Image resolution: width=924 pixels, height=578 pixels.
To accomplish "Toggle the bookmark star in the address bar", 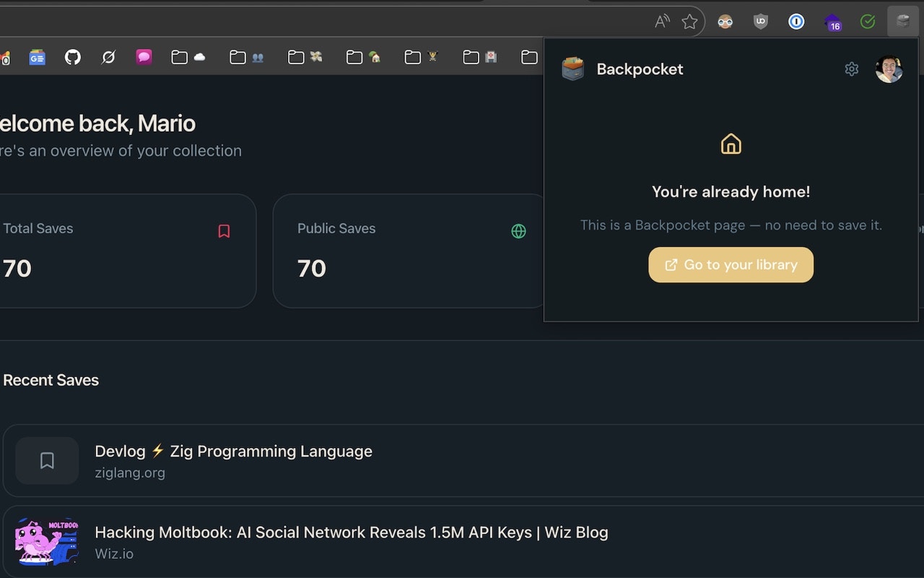I will point(689,21).
